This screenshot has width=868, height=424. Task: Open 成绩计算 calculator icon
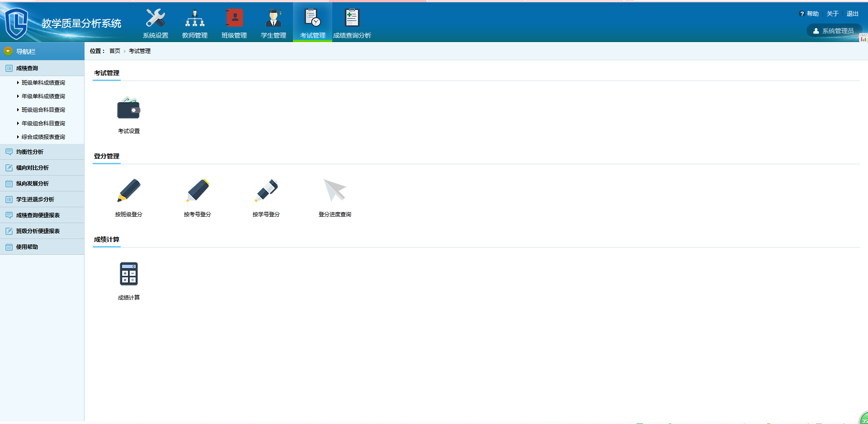click(129, 274)
